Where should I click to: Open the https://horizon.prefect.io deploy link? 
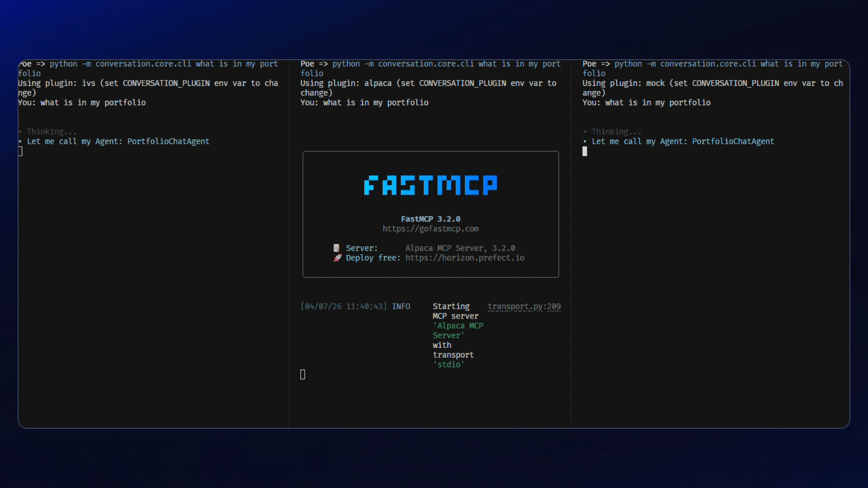465,258
